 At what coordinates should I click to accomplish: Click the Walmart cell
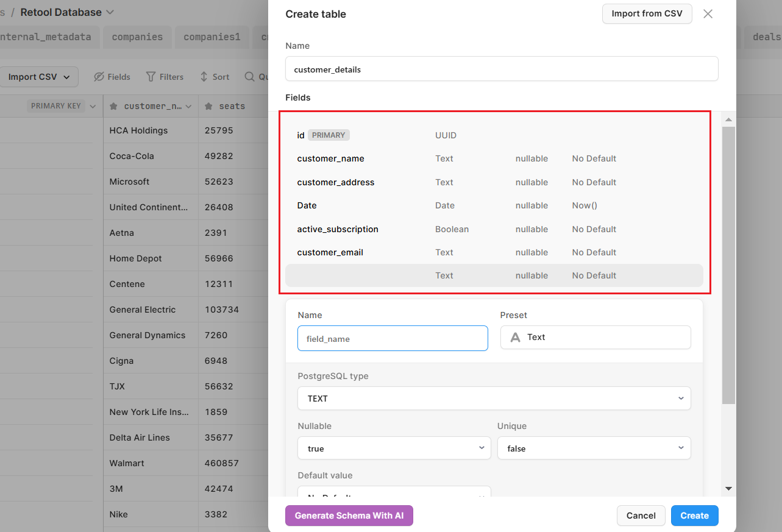click(151, 463)
